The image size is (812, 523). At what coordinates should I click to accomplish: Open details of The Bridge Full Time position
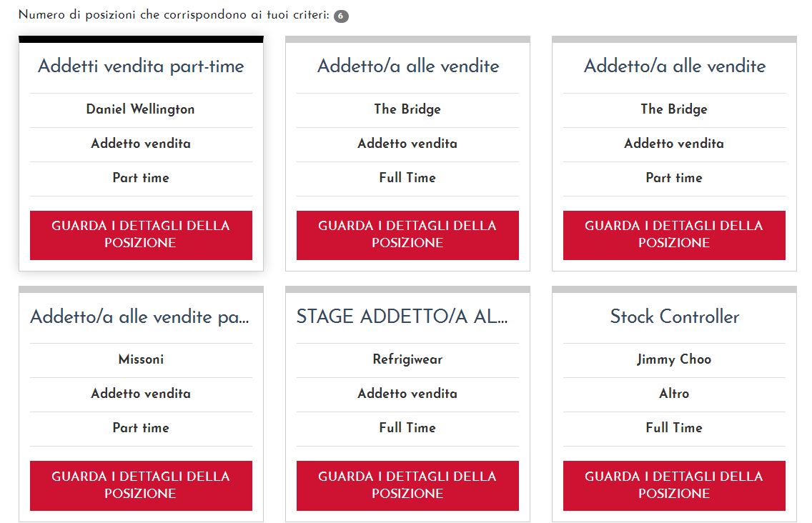[407, 234]
